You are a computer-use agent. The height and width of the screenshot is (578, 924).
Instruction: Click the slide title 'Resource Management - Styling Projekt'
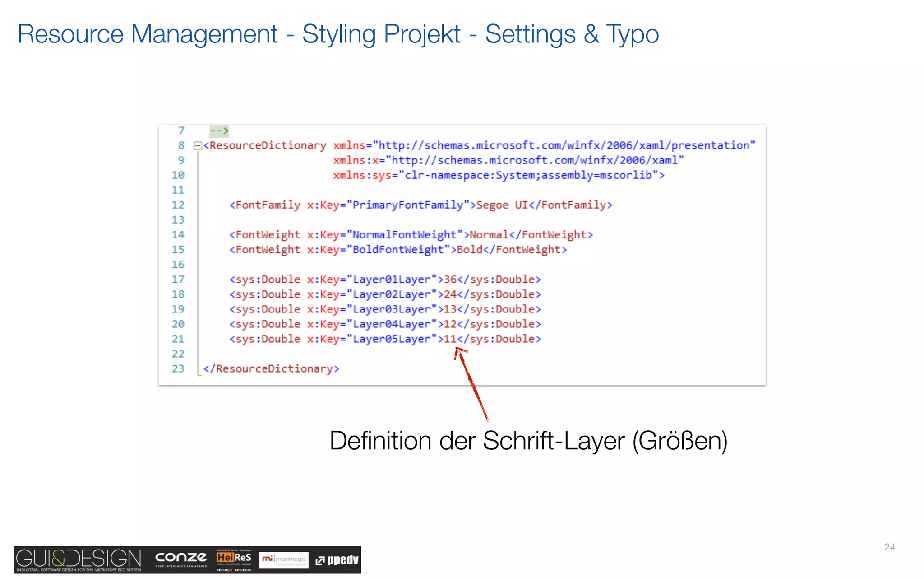[x=239, y=34]
